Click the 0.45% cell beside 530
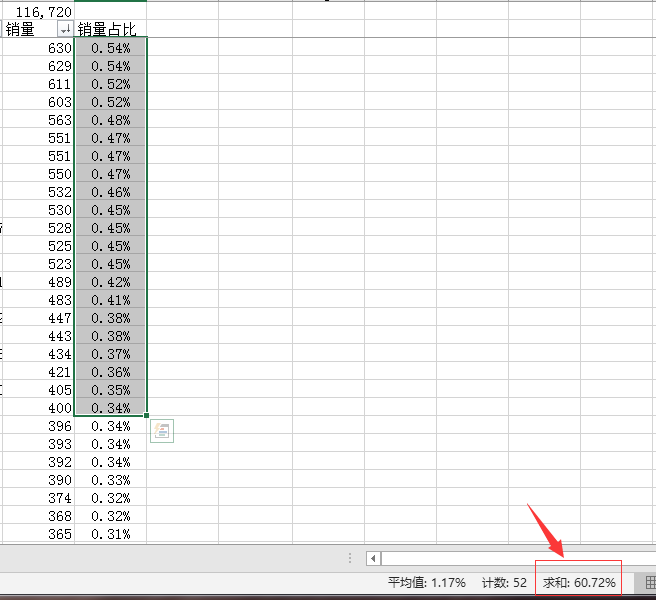Screen dimensions: 656x600 (x=110, y=210)
